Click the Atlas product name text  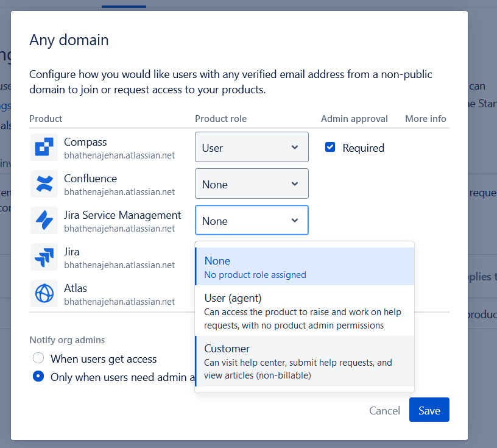click(x=76, y=288)
